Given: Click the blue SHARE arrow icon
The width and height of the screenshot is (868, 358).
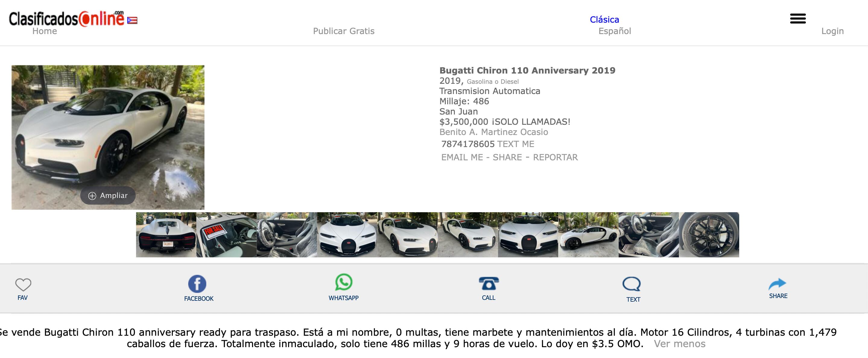Looking at the screenshot, I should coord(777,284).
